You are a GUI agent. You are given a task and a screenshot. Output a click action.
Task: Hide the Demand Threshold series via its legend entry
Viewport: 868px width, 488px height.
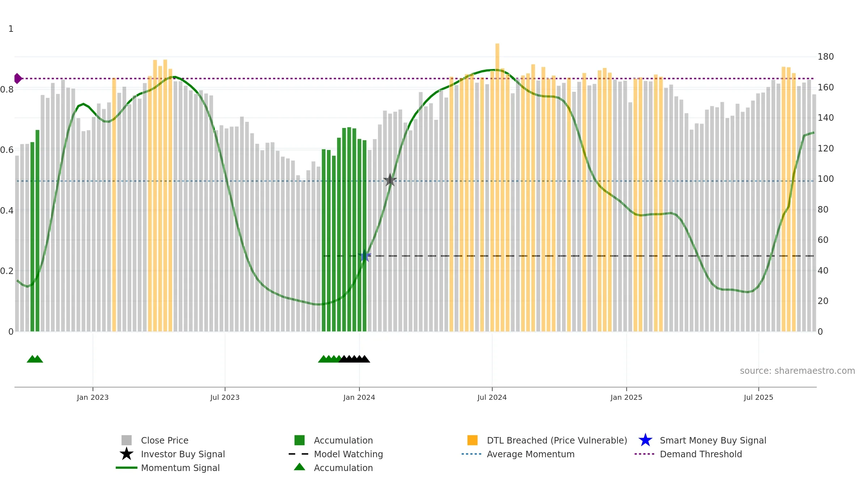pos(701,454)
